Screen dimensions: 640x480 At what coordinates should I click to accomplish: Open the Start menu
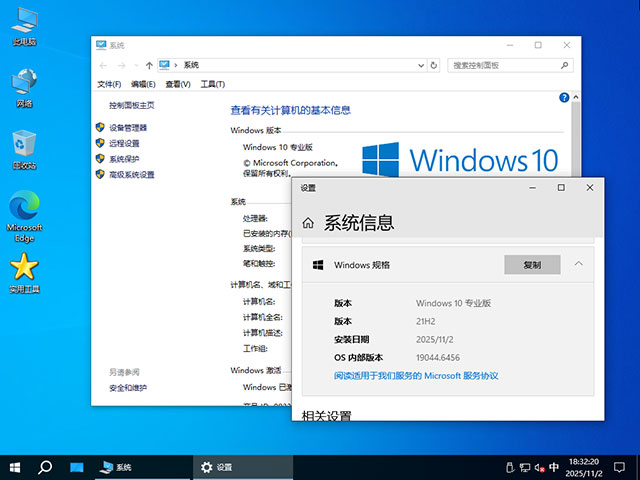click(x=15, y=467)
